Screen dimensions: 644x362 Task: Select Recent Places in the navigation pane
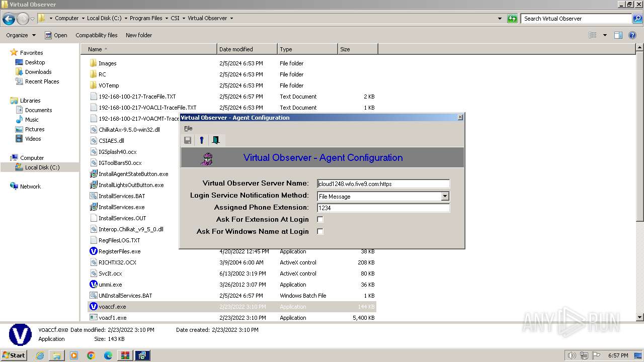[42, 81]
